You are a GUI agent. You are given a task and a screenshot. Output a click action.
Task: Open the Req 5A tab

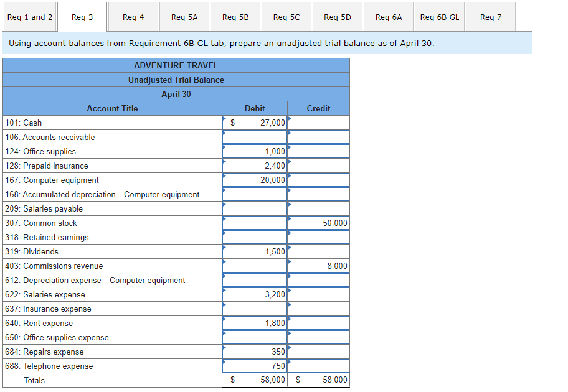pyautogui.click(x=184, y=17)
